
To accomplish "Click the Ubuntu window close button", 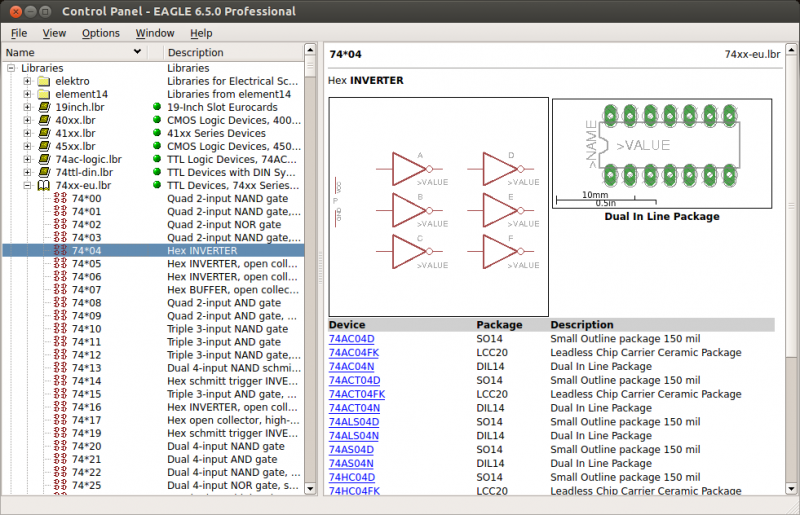I will (x=16, y=11).
